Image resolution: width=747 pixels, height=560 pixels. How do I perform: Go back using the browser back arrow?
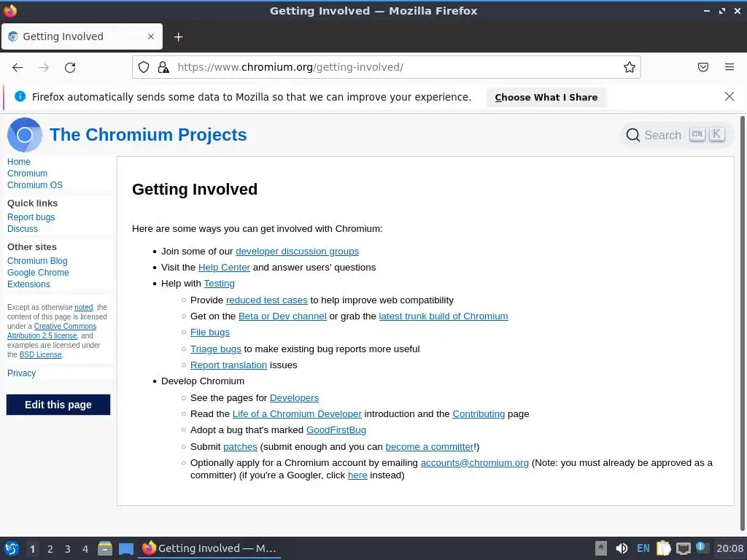[18, 68]
